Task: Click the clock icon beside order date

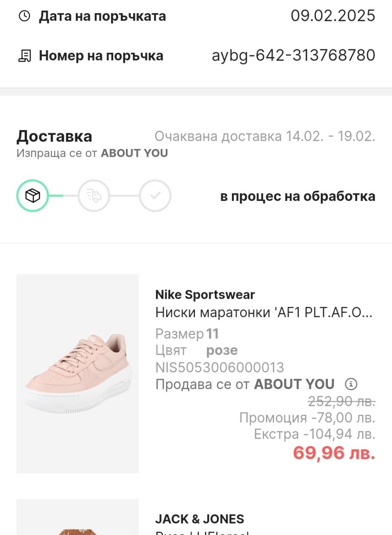Action: 25,16
